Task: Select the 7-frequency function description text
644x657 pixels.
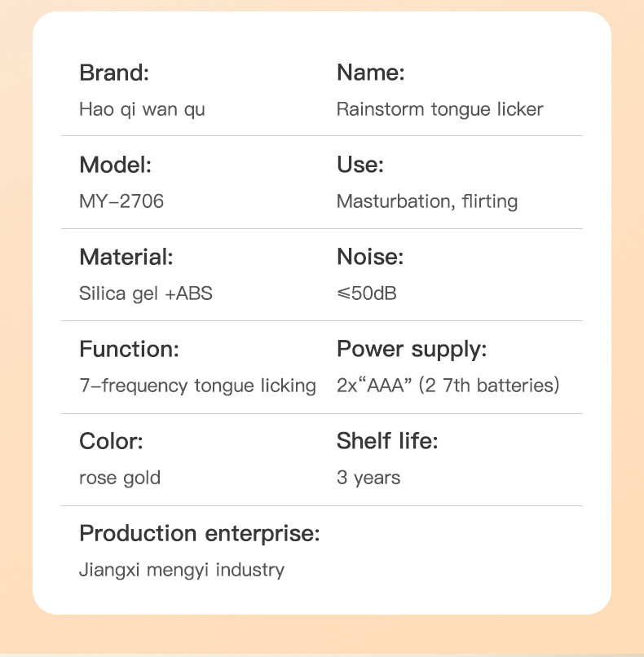Action: point(197,386)
